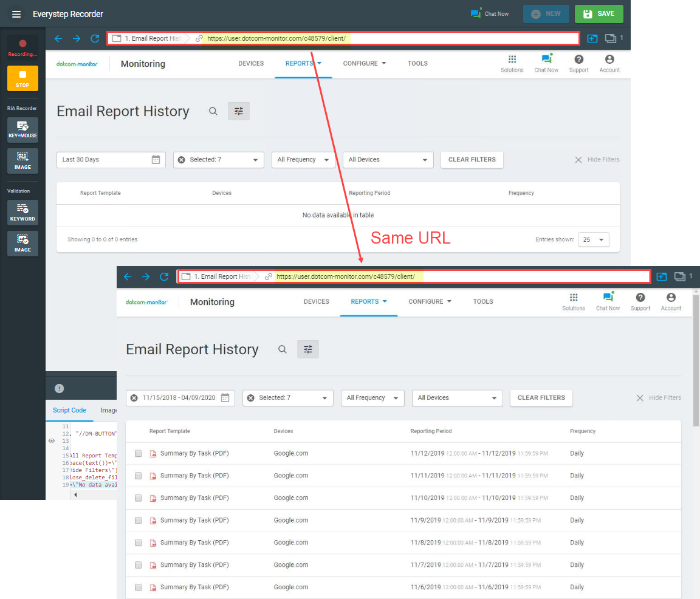Image resolution: width=700 pixels, height=599 pixels.
Task: Choose the IMAGE tool under RIA Recorder
Action: [x=22, y=160]
